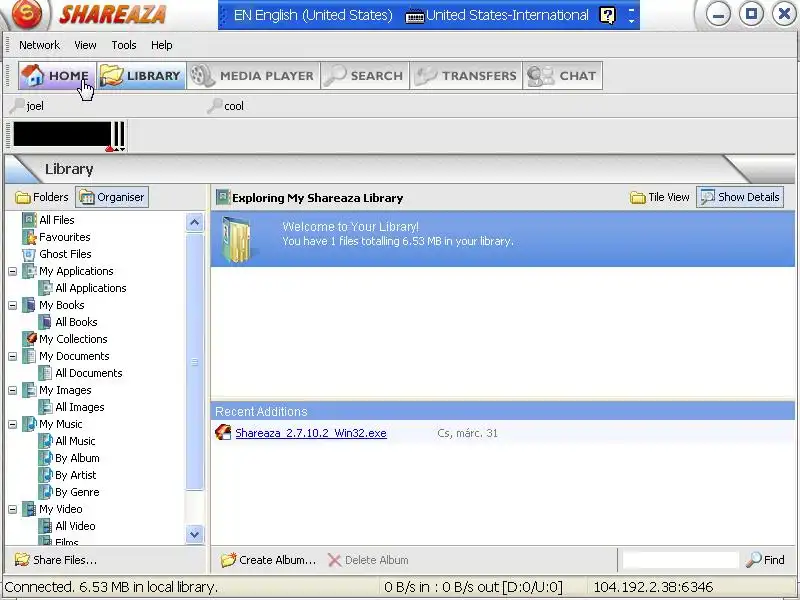Viewport: 800px width, 600px height.
Task: Open the View menu
Action: (85, 45)
